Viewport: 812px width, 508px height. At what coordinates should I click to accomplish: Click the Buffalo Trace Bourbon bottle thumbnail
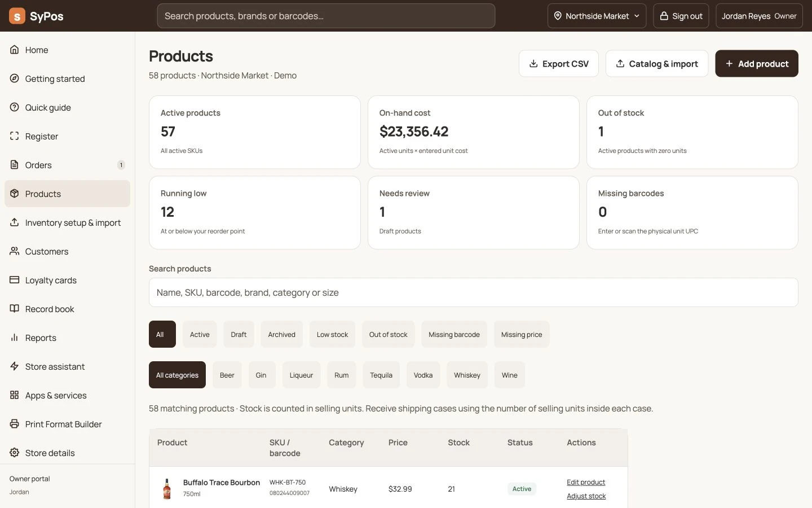(167, 489)
